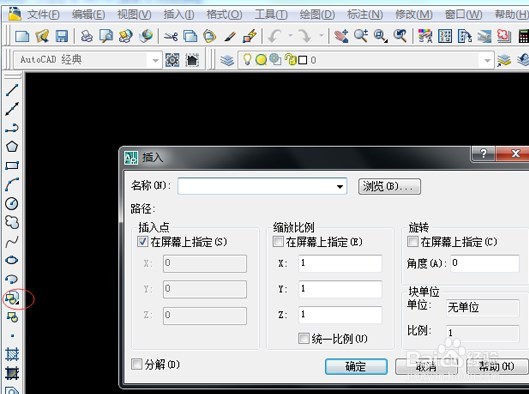Open the QuickCalc calculator icon

[523, 36]
